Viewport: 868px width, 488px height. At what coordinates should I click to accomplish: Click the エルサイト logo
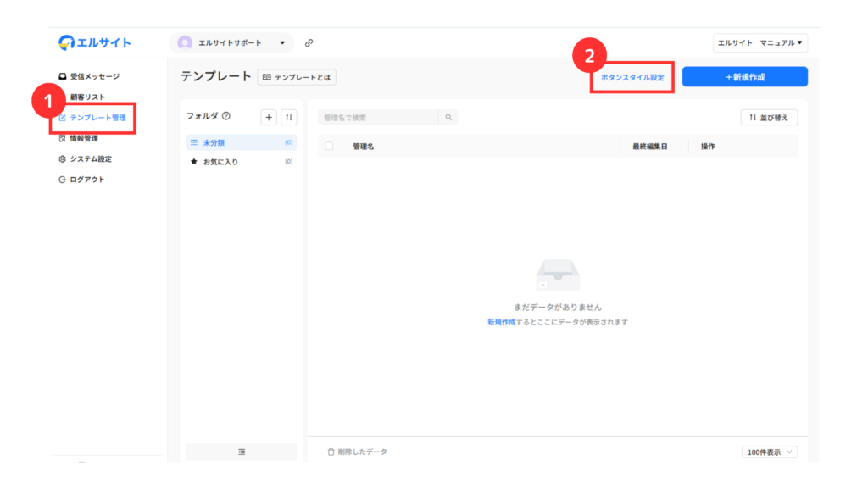[95, 42]
